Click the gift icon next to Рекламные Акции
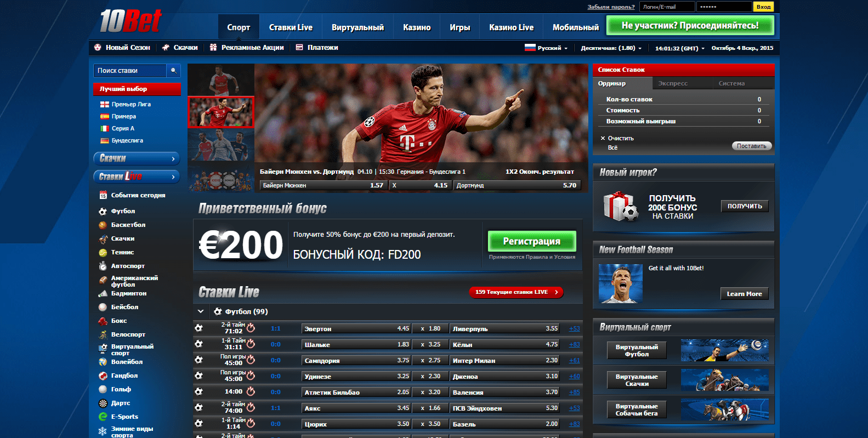The image size is (868, 438). click(x=213, y=47)
